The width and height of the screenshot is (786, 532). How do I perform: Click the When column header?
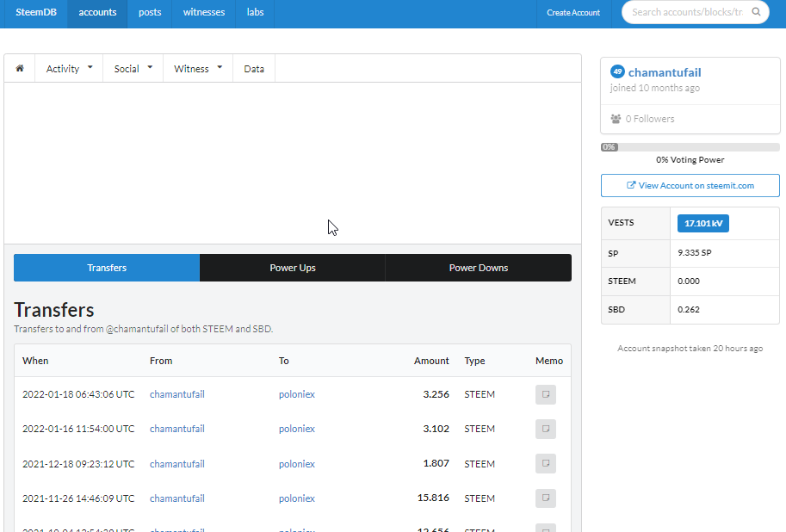pos(35,361)
